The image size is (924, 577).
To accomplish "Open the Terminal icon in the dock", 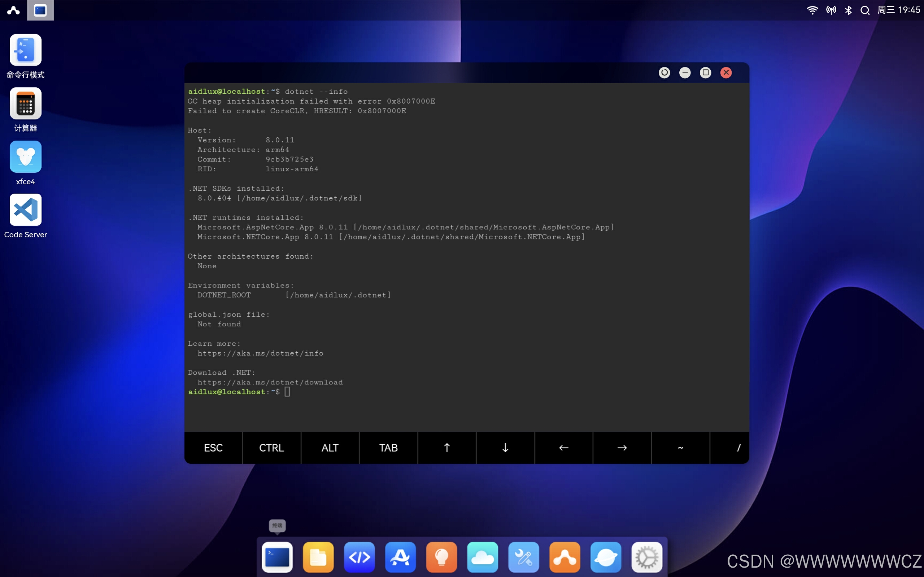I will [x=277, y=557].
